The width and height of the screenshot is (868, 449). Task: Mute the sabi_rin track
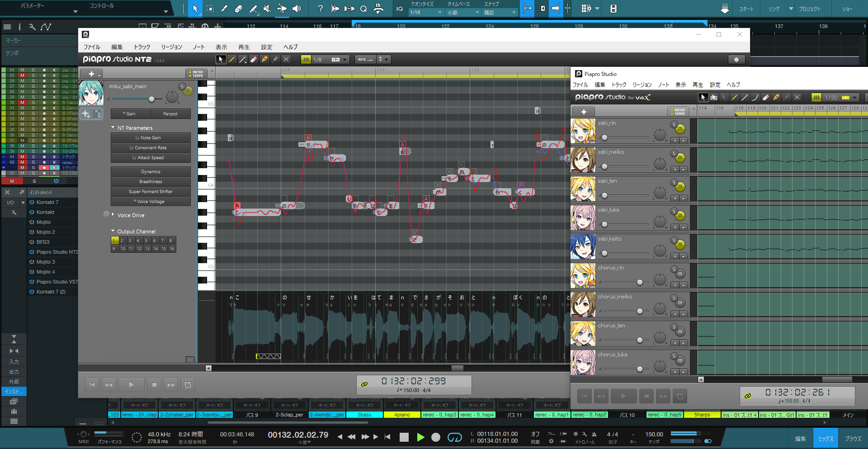coord(680,129)
